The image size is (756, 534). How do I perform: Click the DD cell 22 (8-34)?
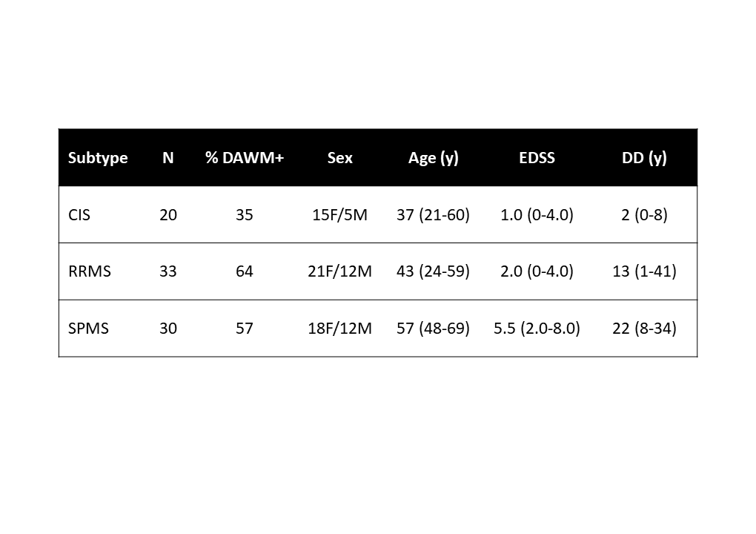(644, 328)
